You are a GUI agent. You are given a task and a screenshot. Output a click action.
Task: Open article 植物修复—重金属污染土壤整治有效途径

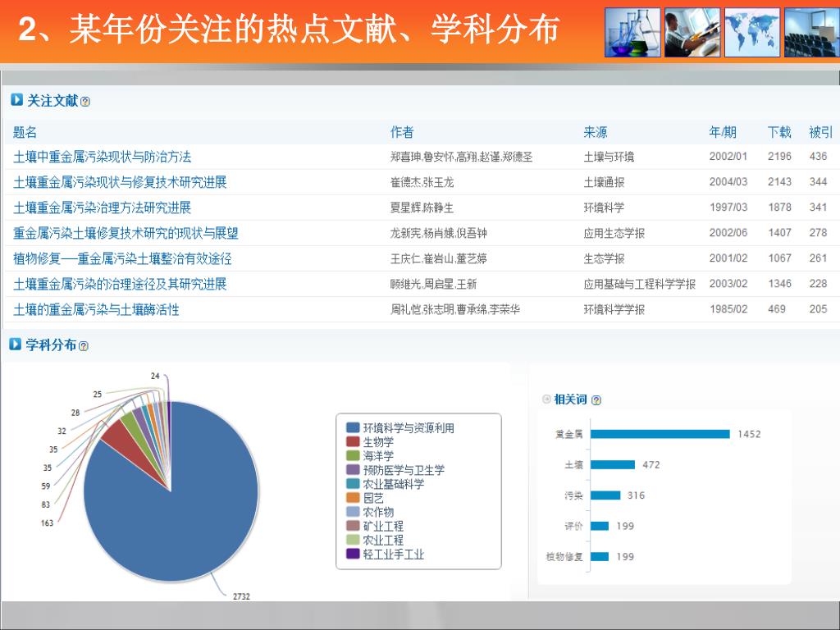[x=122, y=258]
